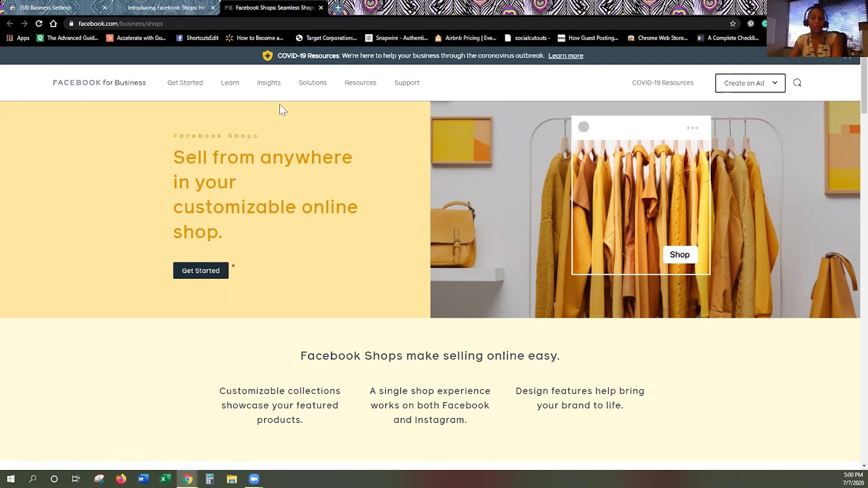
Task: Open Windows taskbar search
Action: click(x=33, y=479)
